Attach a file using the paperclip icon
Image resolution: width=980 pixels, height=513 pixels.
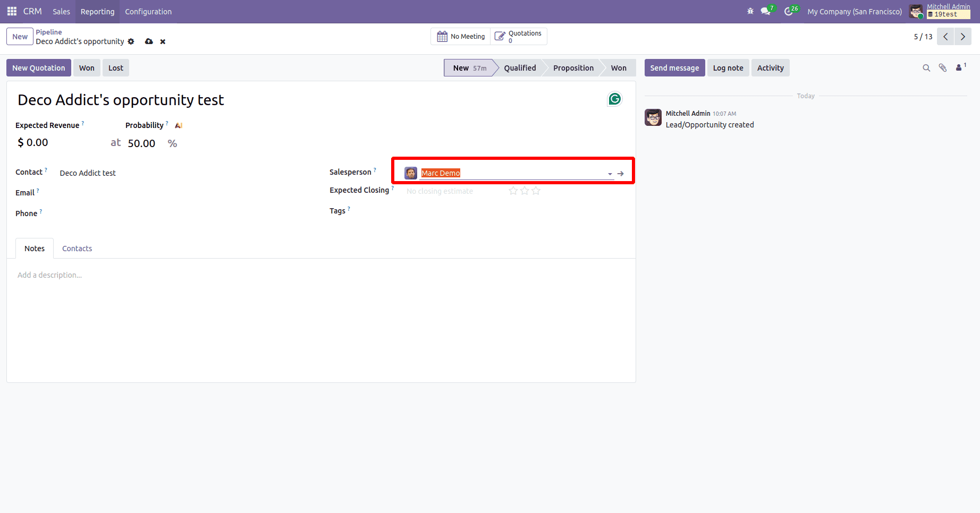pos(942,67)
